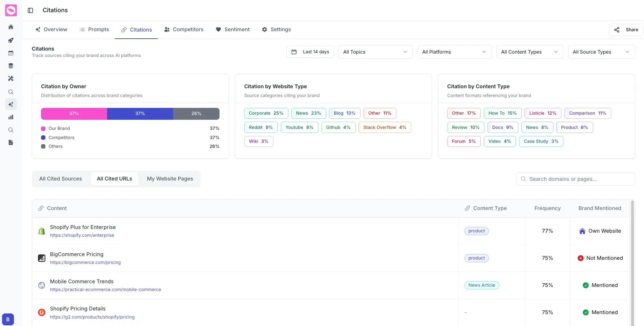The width and height of the screenshot is (644, 326).
Task: Expand the All Platforms dropdown
Action: click(454, 52)
